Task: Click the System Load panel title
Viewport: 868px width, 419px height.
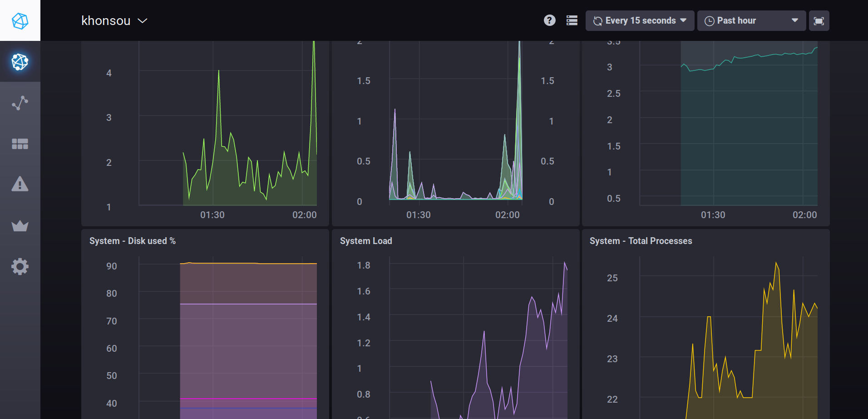Action: click(x=366, y=241)
